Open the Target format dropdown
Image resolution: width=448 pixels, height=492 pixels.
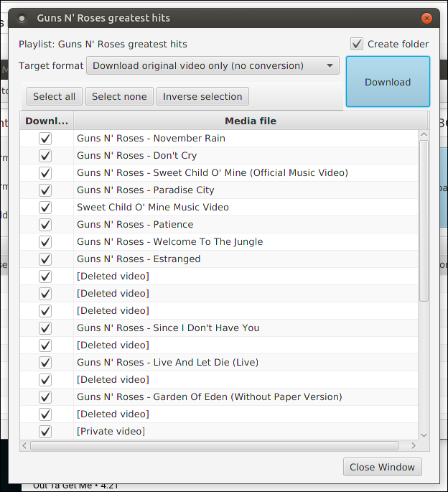213,66
